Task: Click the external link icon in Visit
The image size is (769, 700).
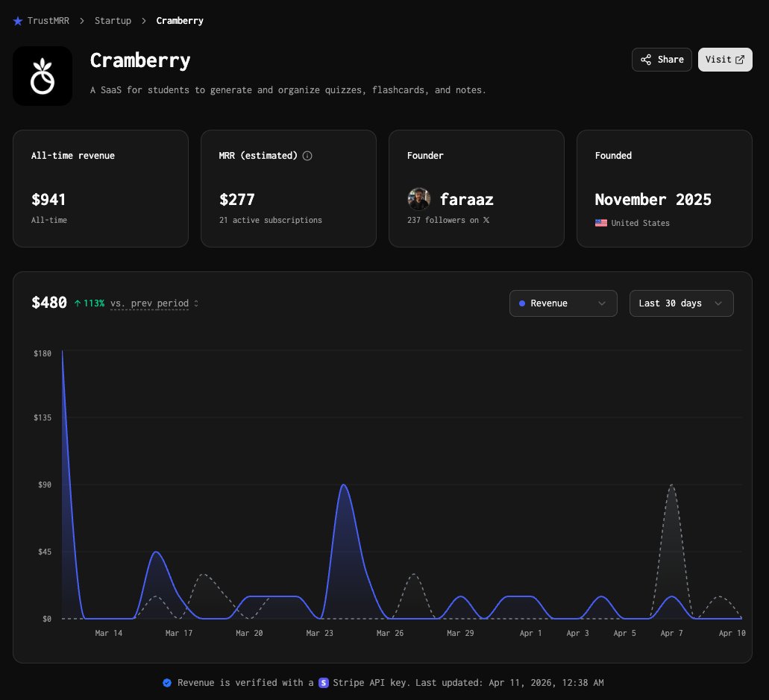Action: pos(740,60)
